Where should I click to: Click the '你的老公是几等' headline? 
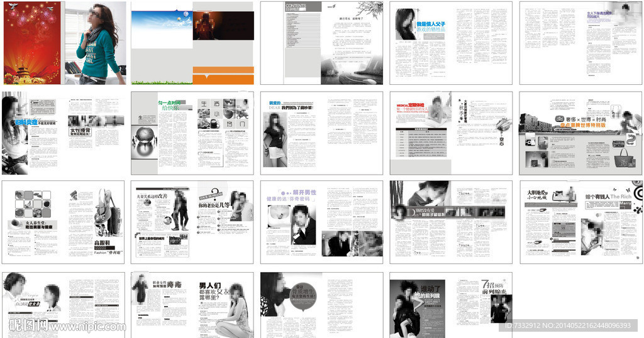tap(214, 205)
